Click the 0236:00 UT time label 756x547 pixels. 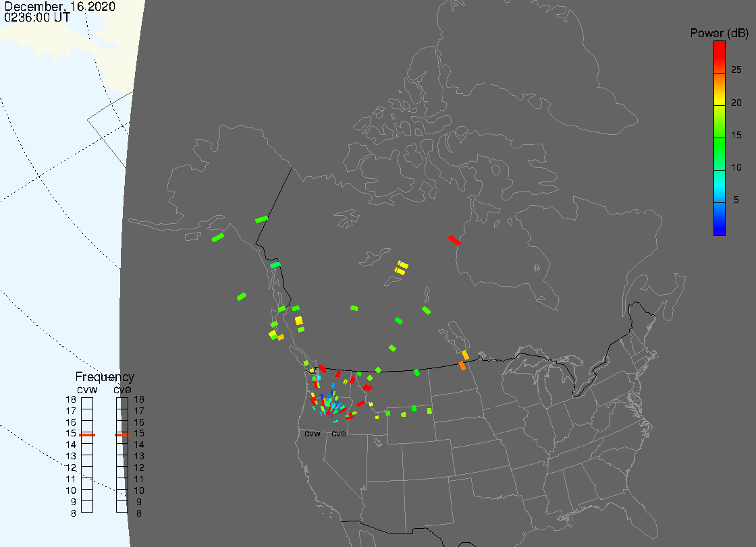37,17
